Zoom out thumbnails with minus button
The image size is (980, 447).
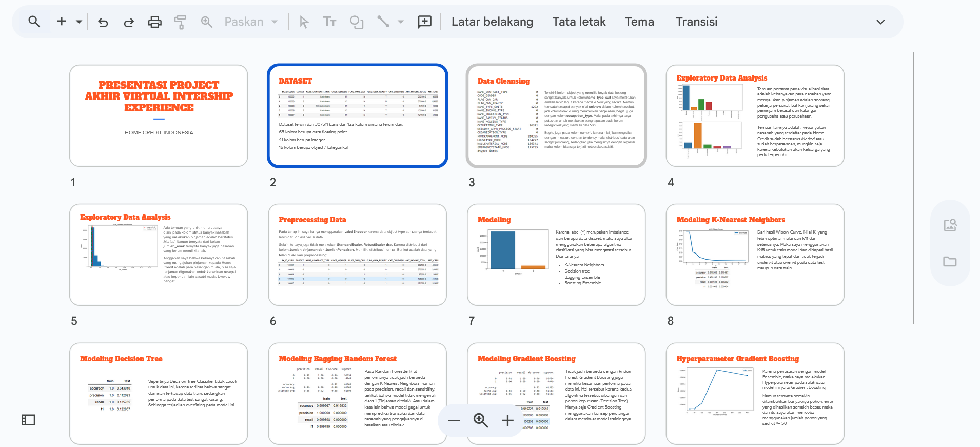(x=454, y=421)
